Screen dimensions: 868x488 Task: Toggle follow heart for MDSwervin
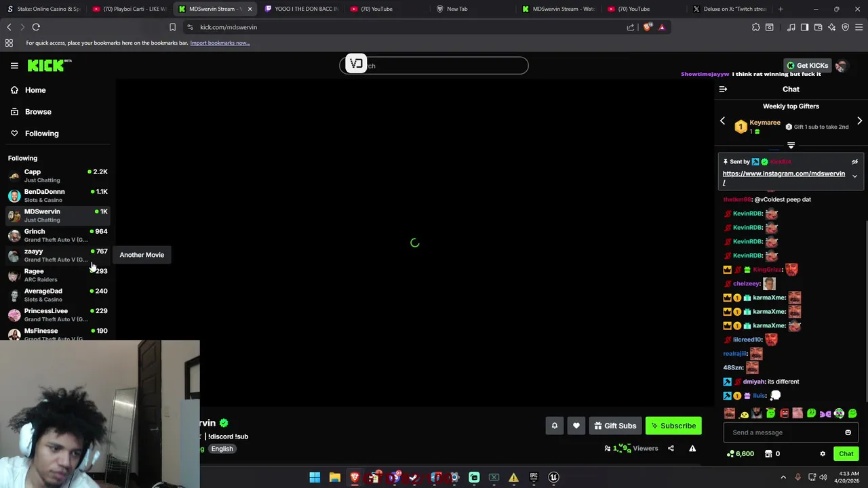576,426
